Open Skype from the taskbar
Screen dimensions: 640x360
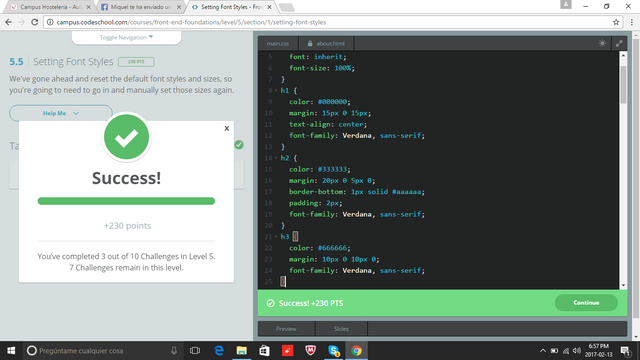pyautogui.click(x=333, y=351)
